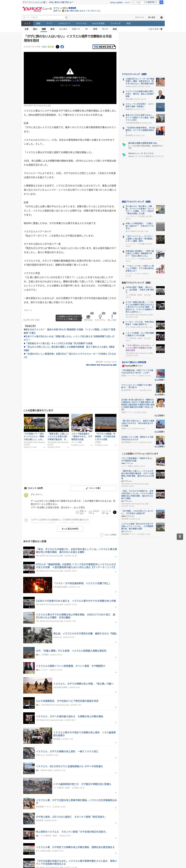Open 英仏加、イスラエルのガザ侵攻を非難 article
This screenshot has width=186, height=868.
coord(85,633)
